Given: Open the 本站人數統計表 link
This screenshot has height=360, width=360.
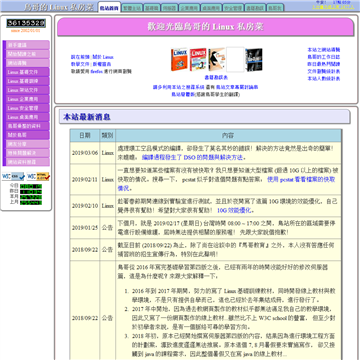Looking at the screenshot, I should click(324, 79).
